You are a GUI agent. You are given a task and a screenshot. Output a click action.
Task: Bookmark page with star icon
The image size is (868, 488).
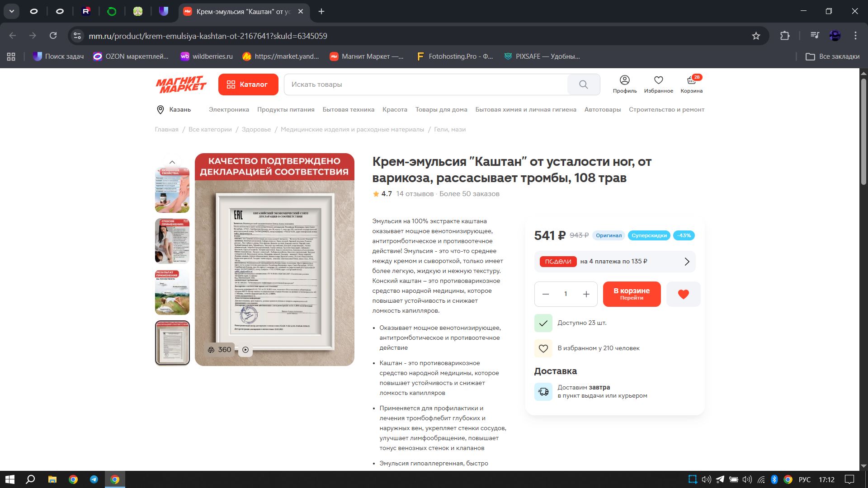(756, 36)
